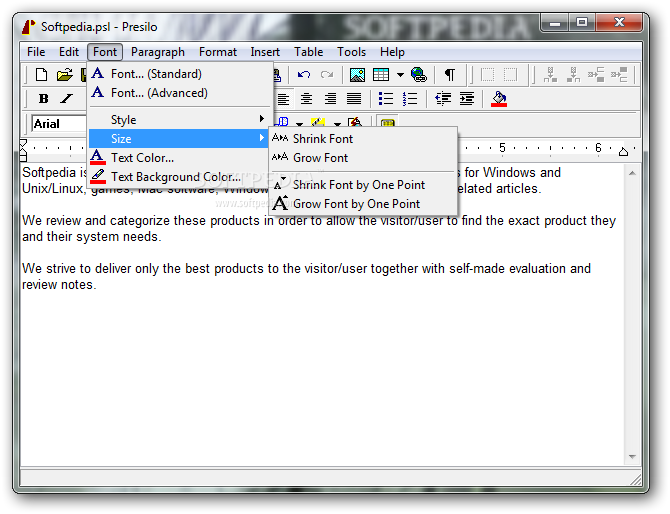
Task: Click the text 'We review and categorize these products'
Action: coord(141,220)
